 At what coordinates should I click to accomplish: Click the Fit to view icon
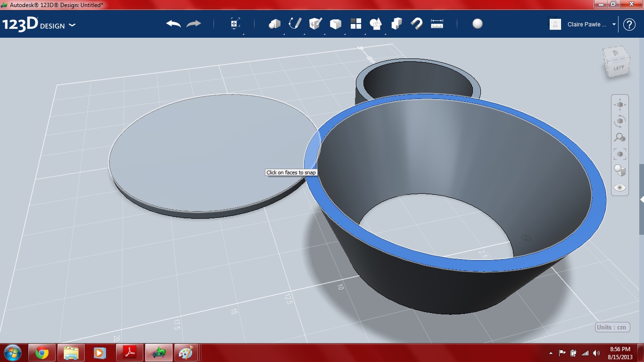click(x=620, y=154)
